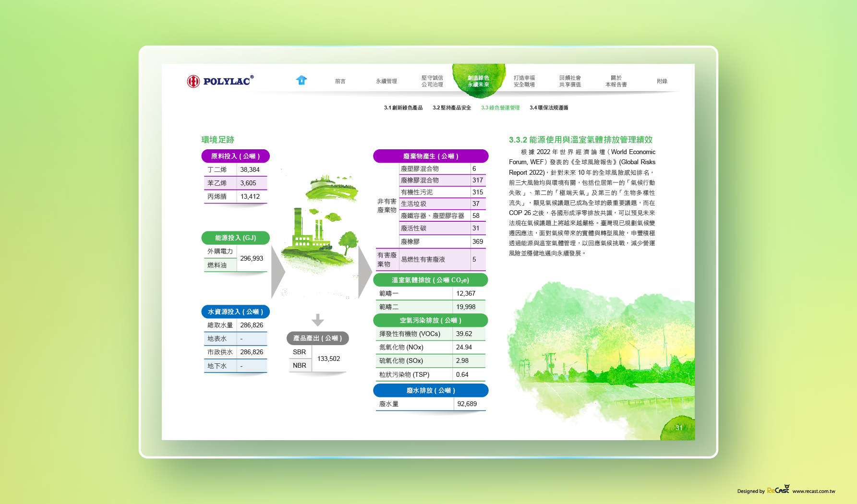Click the 範疇一 value 12,367
The image size is (857, 504).
point(466,293)
